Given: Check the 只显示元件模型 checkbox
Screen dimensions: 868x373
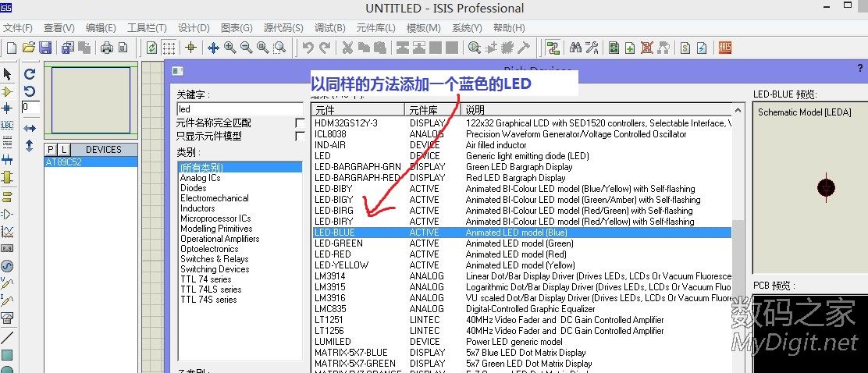Looking at the screenshot, I should click(300, 136).
